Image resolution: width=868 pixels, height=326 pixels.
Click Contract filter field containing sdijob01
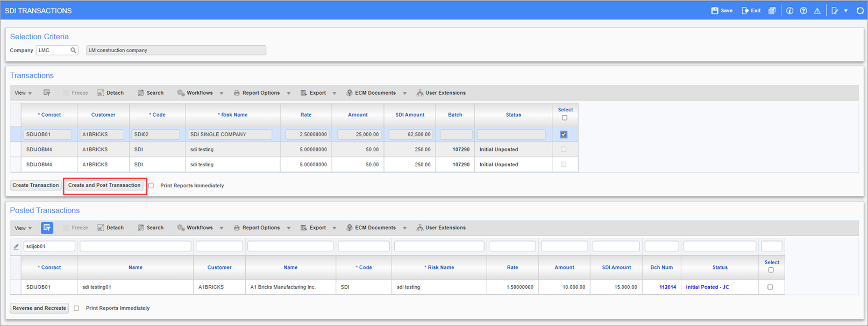[49, 246]
